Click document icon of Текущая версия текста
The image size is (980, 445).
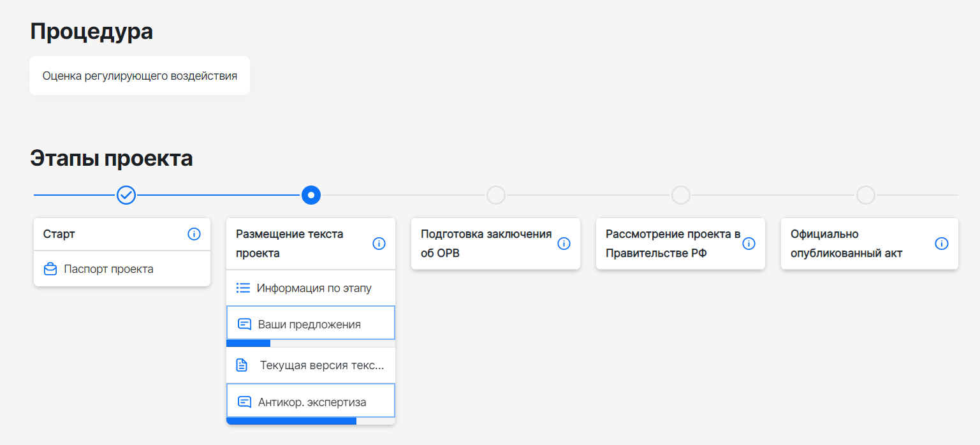[x=242, y=365]
